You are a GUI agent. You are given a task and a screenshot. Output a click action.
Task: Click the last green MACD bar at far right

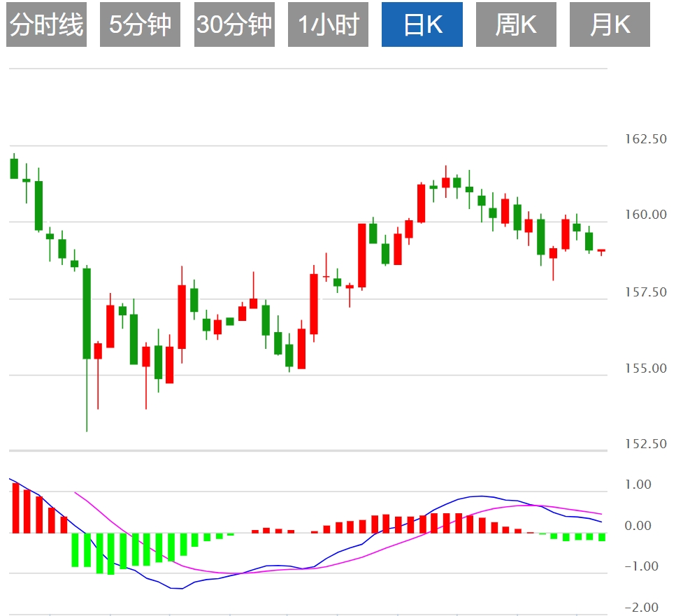(602, 536)
